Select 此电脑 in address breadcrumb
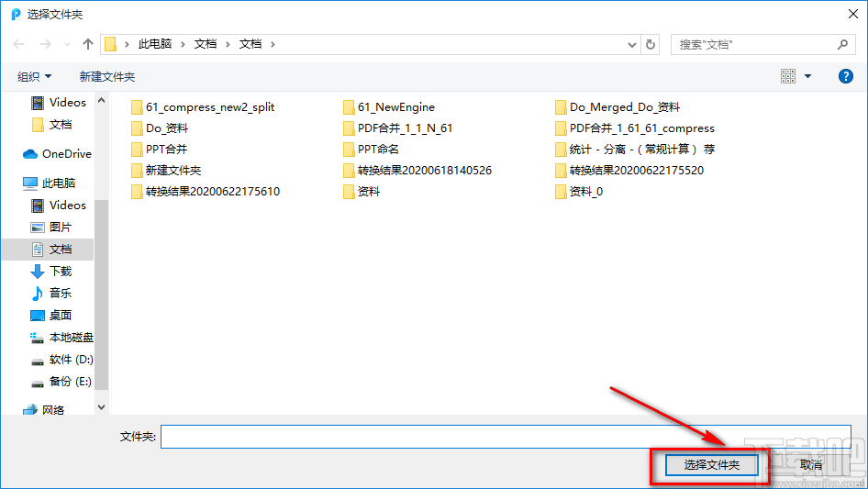 154,44
